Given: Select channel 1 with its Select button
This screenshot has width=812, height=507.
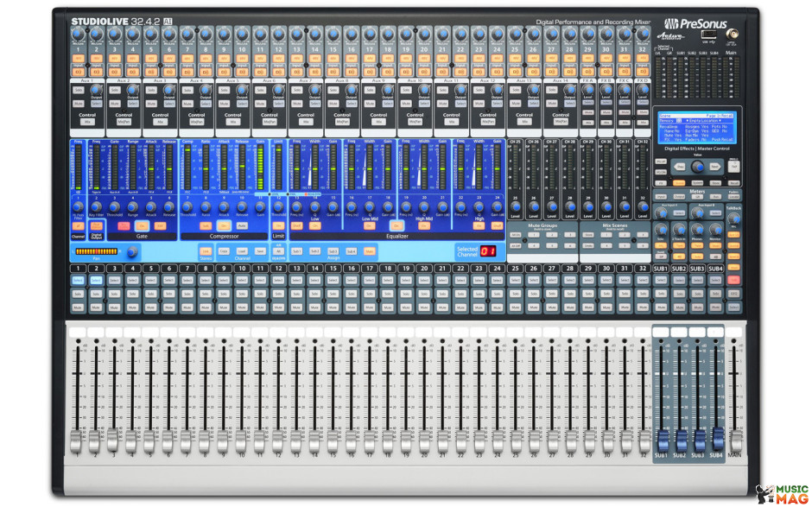Looking at the screenshot, I should tap(78, 280).
